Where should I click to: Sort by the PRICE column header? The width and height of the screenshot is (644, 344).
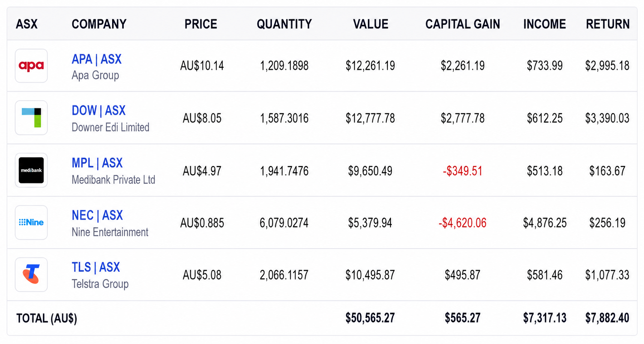point(201,24)
